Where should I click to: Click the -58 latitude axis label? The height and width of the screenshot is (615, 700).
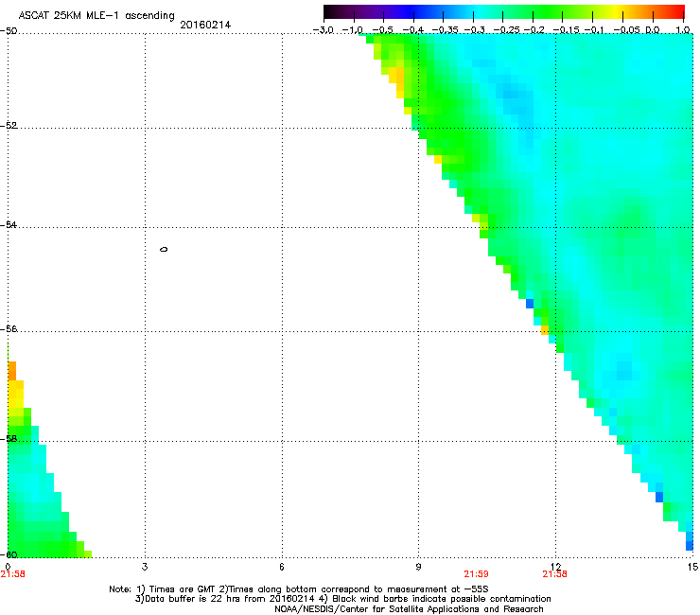point(9,439)
